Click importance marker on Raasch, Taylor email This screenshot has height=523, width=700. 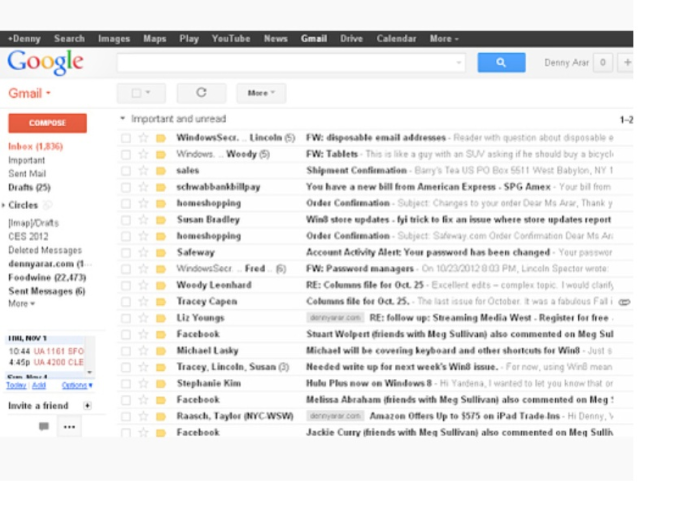(161, 416)
